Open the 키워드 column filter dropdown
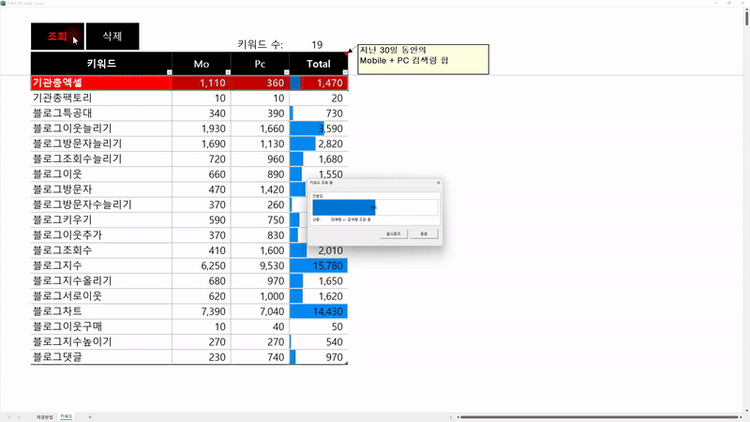The width and height of the screenshot is (750, 422). pos(169,72)
